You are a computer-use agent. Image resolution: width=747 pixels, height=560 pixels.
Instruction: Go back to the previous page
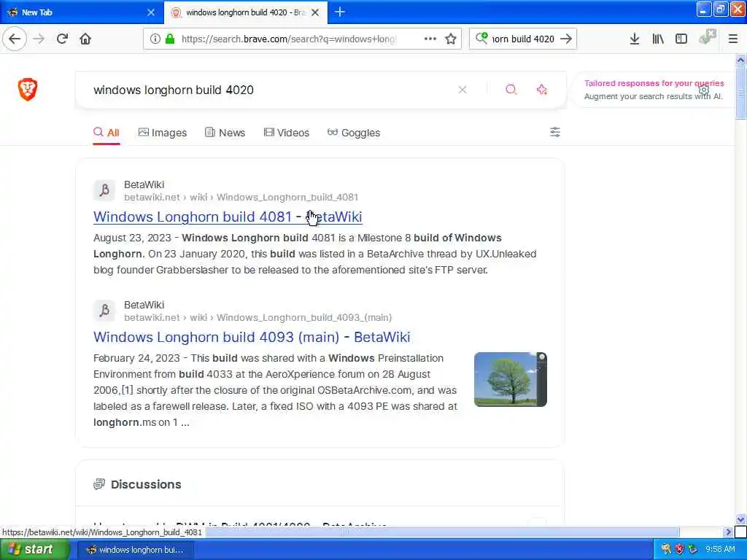point(15,39)
